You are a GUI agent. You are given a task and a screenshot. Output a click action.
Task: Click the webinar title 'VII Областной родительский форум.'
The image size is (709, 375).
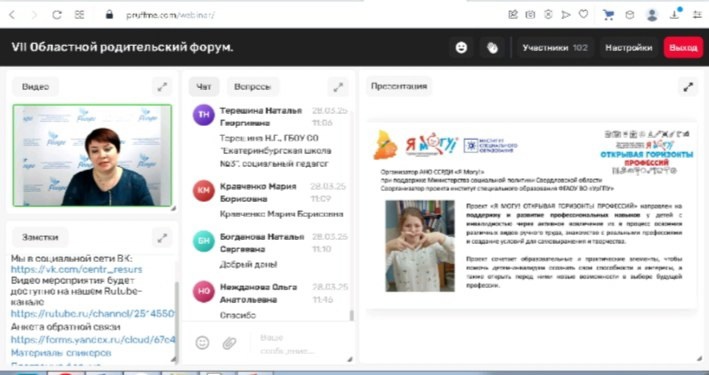click(123, 47)
